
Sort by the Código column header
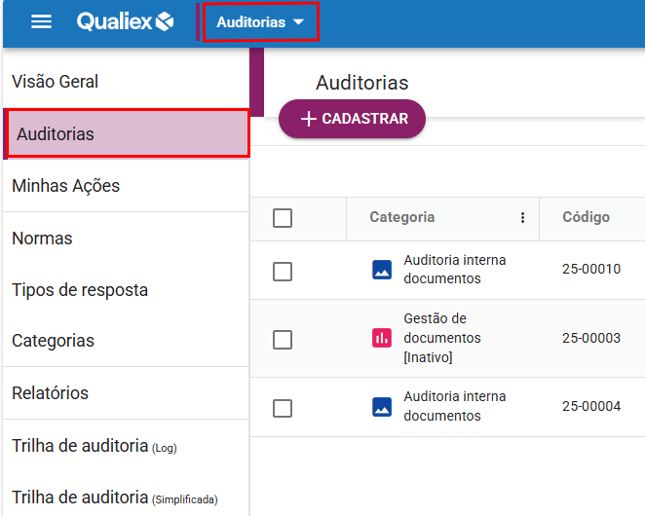click(585, 218)
